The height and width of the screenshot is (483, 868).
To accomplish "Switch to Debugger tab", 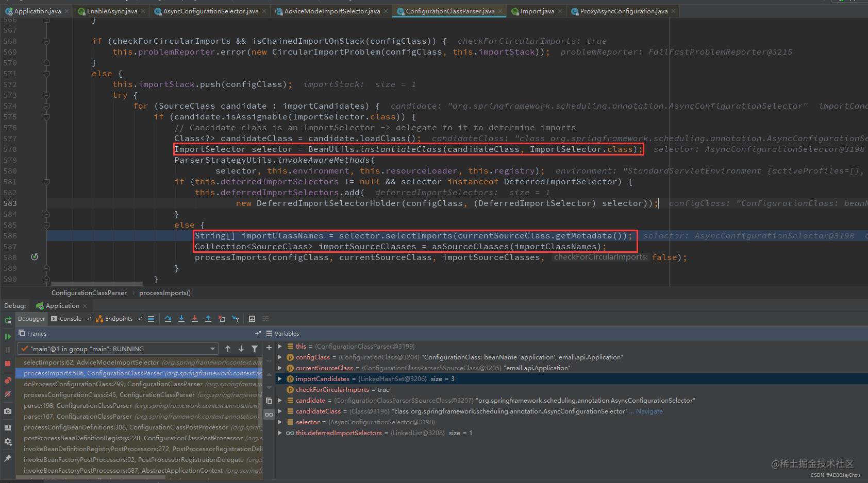I will pos(31,319).
